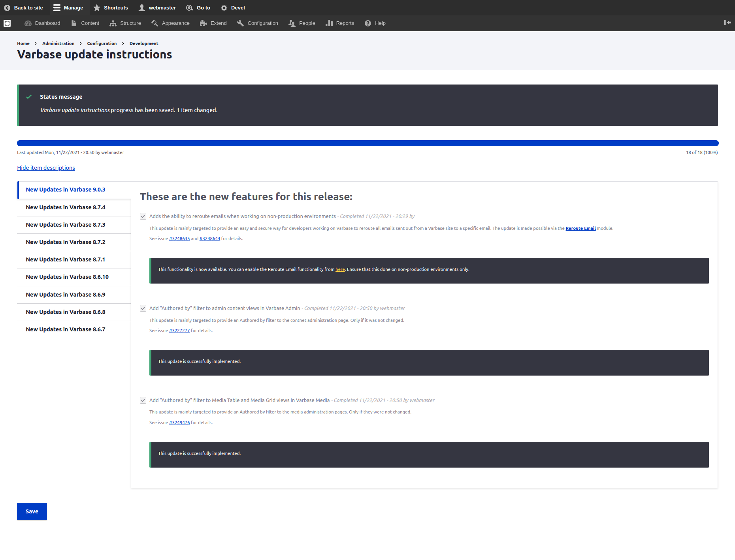
Task: Open New Updates in Varbase 8.6.9 tab
Action: pyautogui.click(x=74, y=295)
